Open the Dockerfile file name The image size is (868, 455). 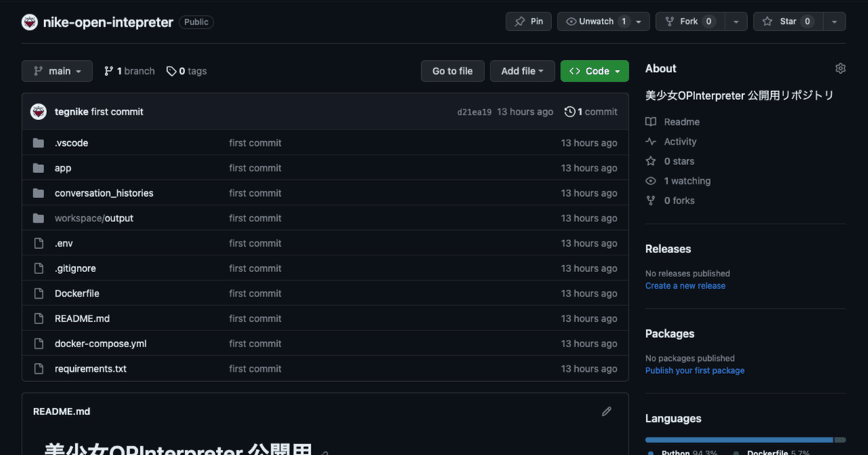tap(77, 294)
